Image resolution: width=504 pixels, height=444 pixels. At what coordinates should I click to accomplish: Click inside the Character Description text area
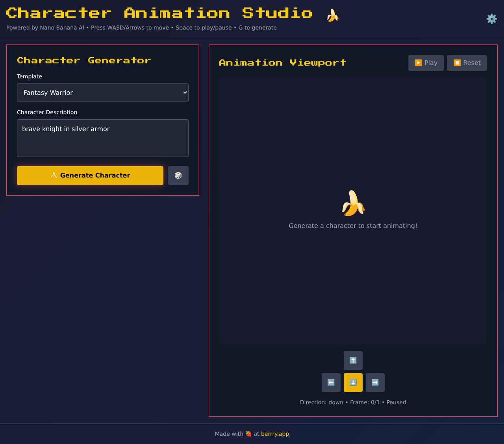102,138
